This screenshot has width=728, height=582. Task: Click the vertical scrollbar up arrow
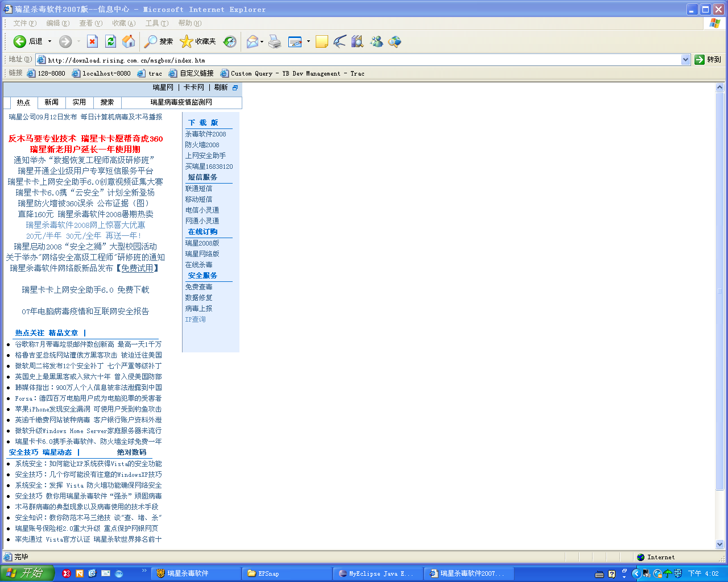pyautogui.click(x=719, y=88)
